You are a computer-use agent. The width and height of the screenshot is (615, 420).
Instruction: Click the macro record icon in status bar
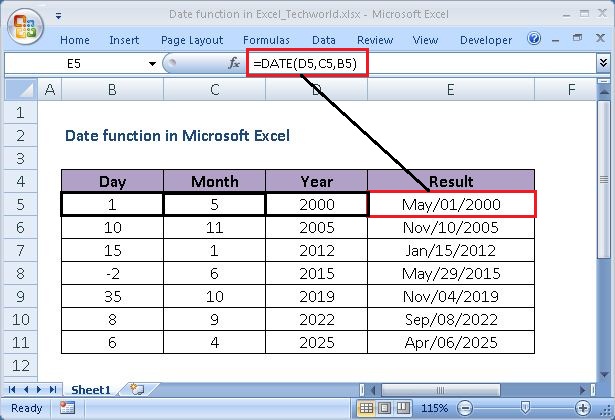coord(67,408)
